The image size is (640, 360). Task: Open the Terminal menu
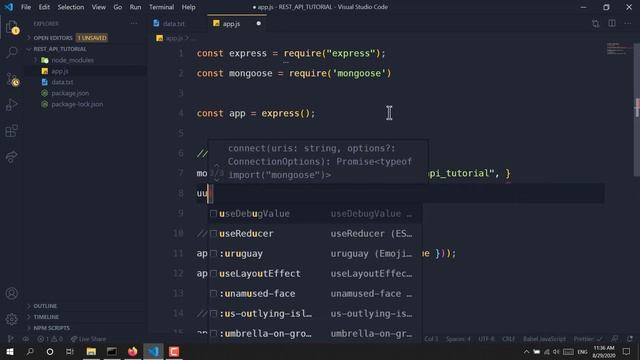point(161,7)
